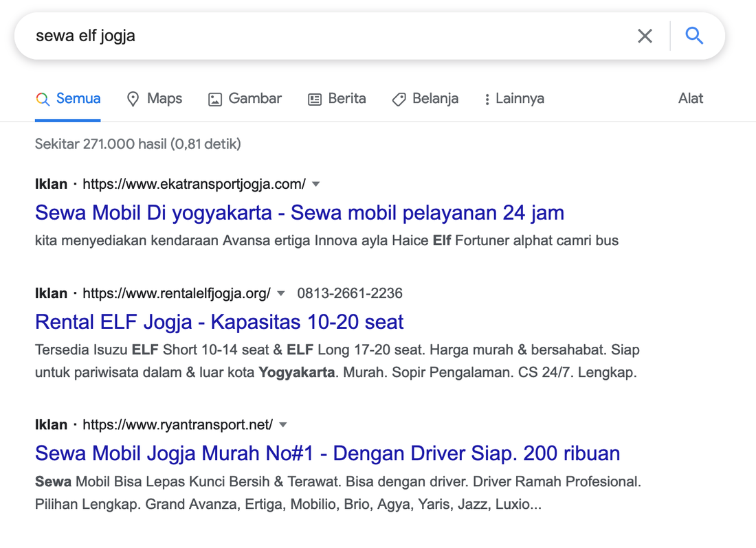Switch to the Gambar tab

(254, 99)
